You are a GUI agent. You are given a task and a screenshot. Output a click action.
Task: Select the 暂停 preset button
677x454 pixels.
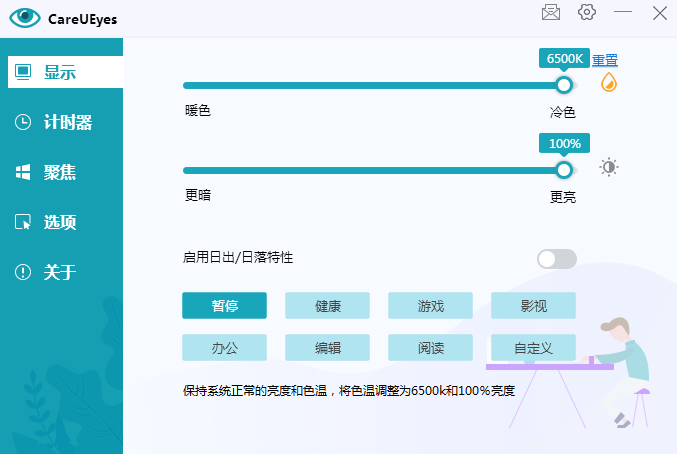pos(225,306)
